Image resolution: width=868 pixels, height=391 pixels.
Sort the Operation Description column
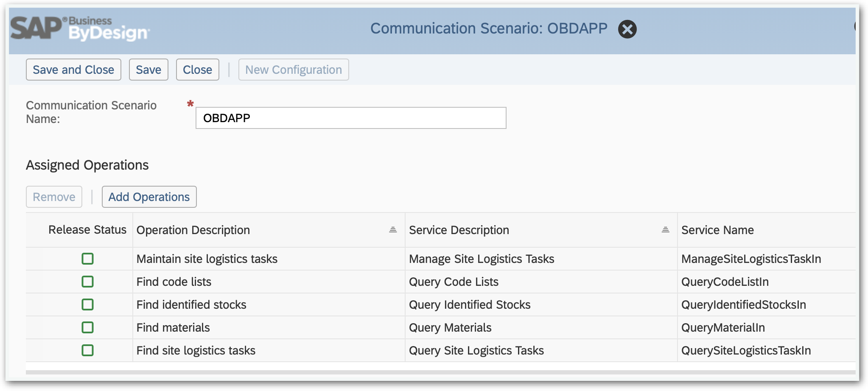[393, 230]
